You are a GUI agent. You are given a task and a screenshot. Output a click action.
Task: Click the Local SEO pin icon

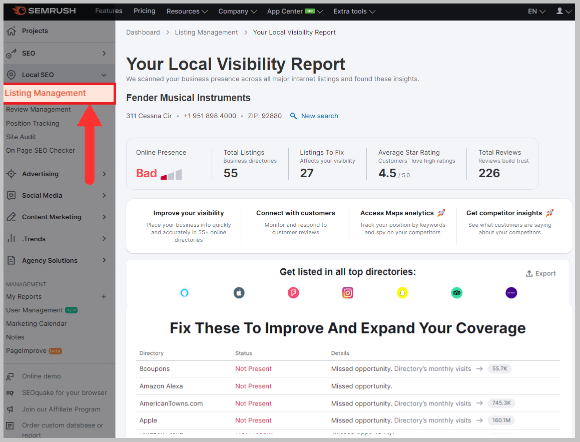(x=11, y=75)
